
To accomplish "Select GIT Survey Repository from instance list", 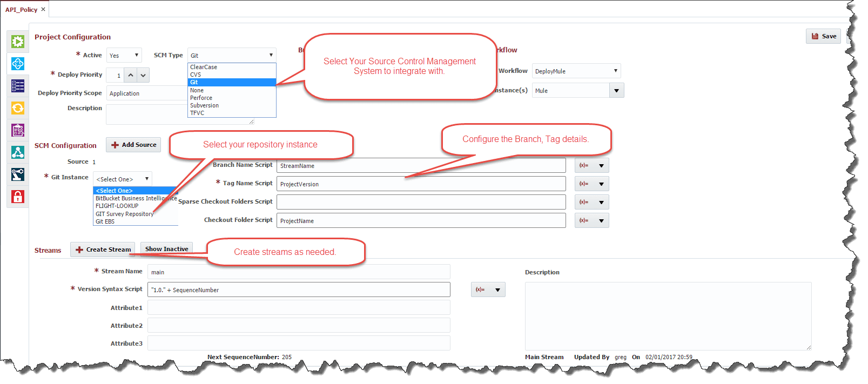I will click(x=124, y=214).
